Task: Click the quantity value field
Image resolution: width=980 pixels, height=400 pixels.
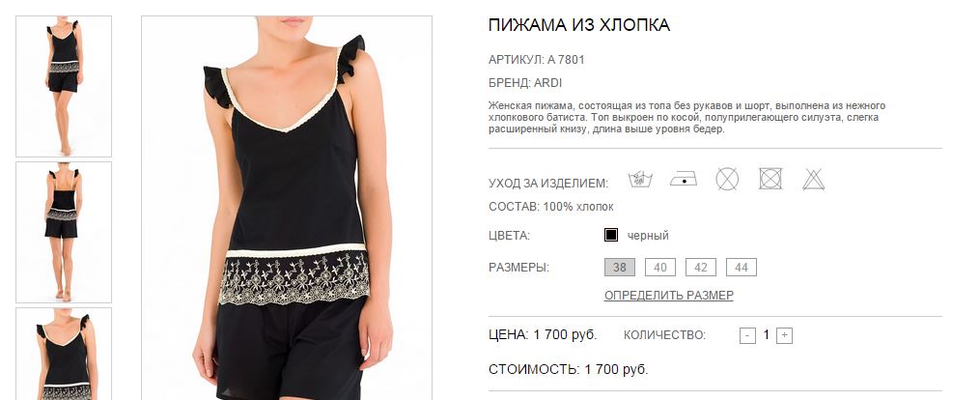Action: point(767,335)
